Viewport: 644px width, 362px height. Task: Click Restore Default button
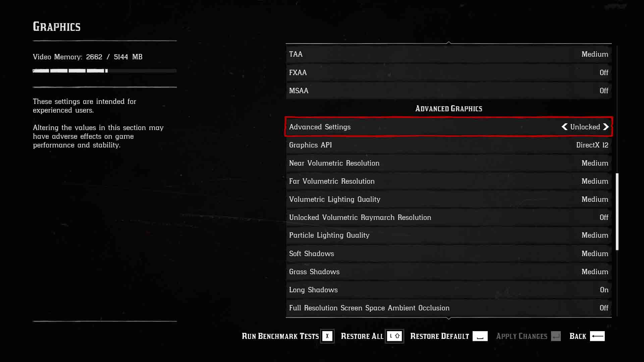(439, 336)
